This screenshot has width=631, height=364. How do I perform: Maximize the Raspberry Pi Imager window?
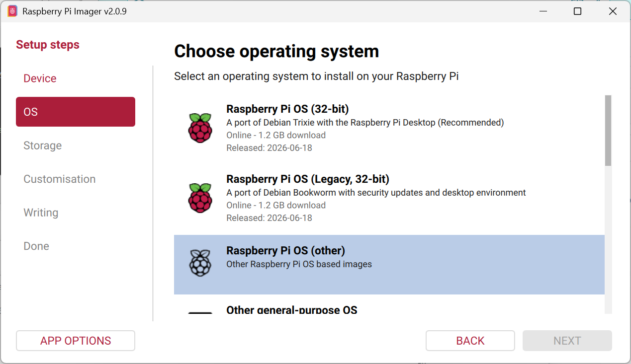(x=577, y=11)
